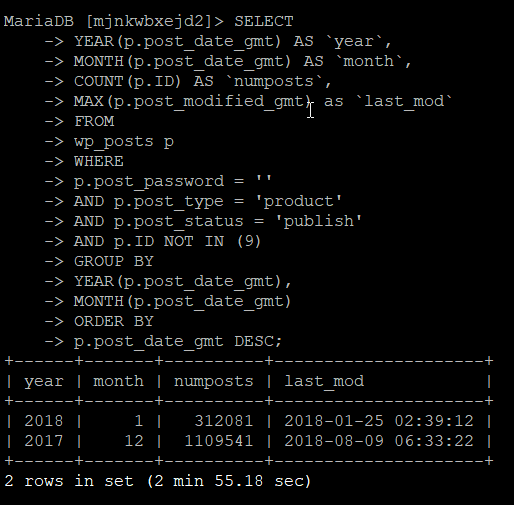This screenshot has height=505, width=514.
Task: Click the `month` alias in the query
Action: (369, 62)
